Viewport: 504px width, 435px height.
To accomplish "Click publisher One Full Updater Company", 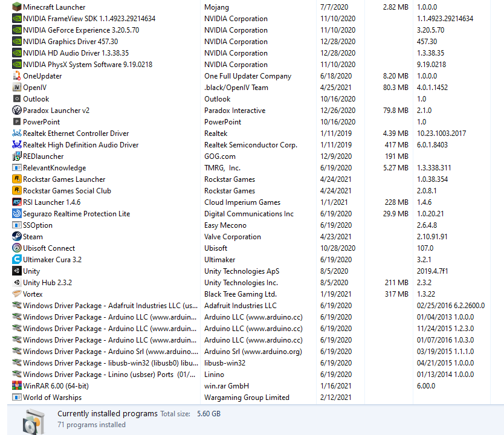I will click(x=248, y=76).
